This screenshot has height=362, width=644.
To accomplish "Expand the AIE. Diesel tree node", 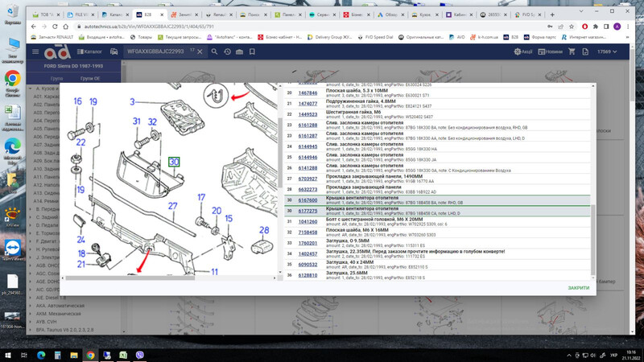I will pyautogui.click(x=31, y=298).
